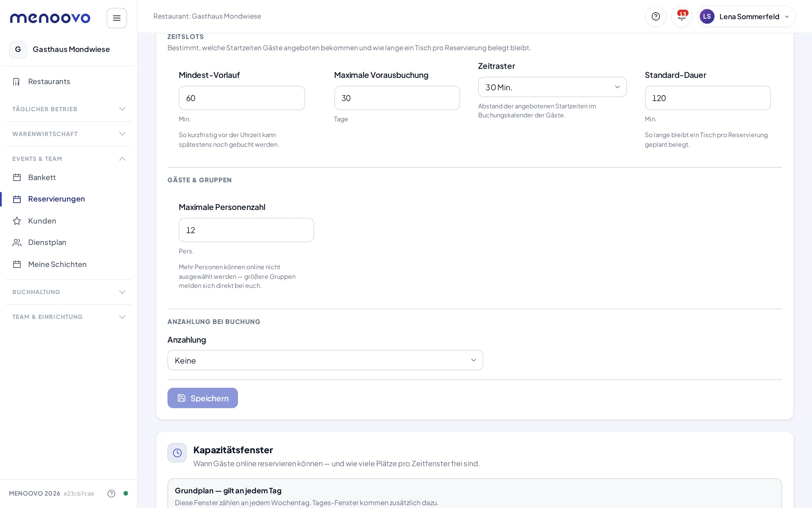This screenshot has width=812, height=508.
Task: Click the green status dot in footer
Action: [x=126, y=493]
